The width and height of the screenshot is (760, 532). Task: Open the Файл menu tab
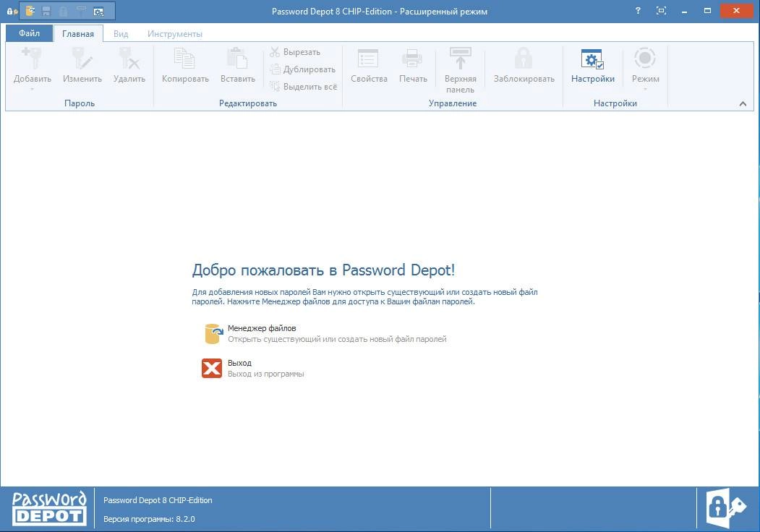29,33
